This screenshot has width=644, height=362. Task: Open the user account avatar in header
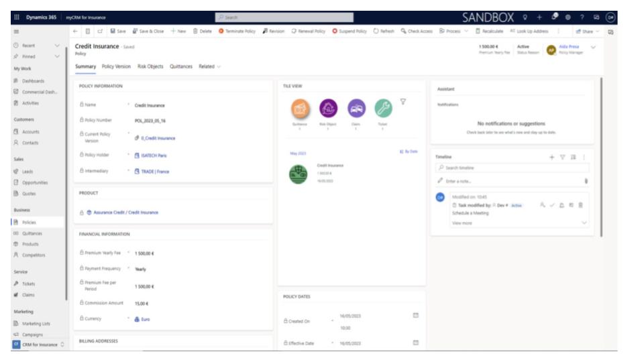click(610, 17)
